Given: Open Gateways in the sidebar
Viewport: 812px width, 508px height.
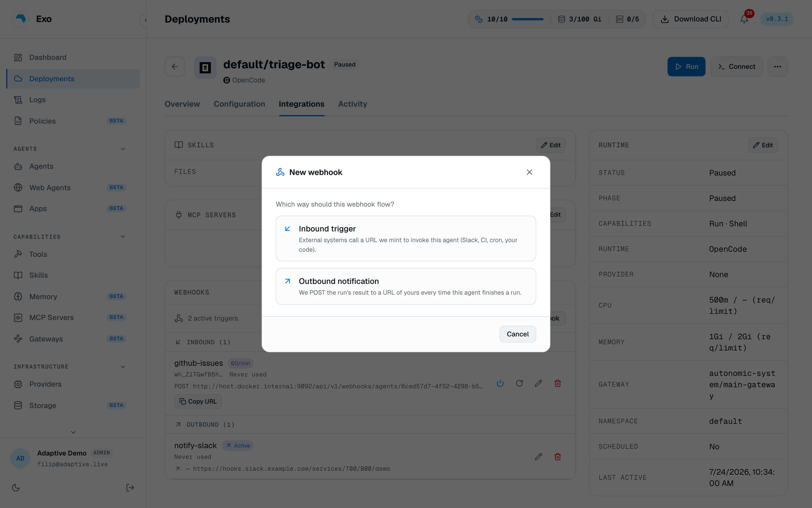Looking at the screenshot, I should coord(73,339).
